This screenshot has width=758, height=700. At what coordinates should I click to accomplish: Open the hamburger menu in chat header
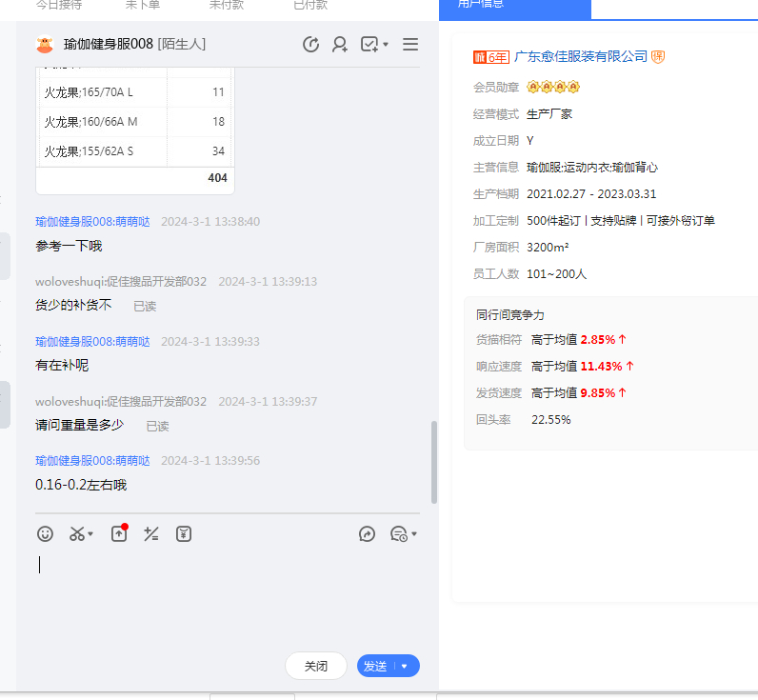(x=410, y=45)
